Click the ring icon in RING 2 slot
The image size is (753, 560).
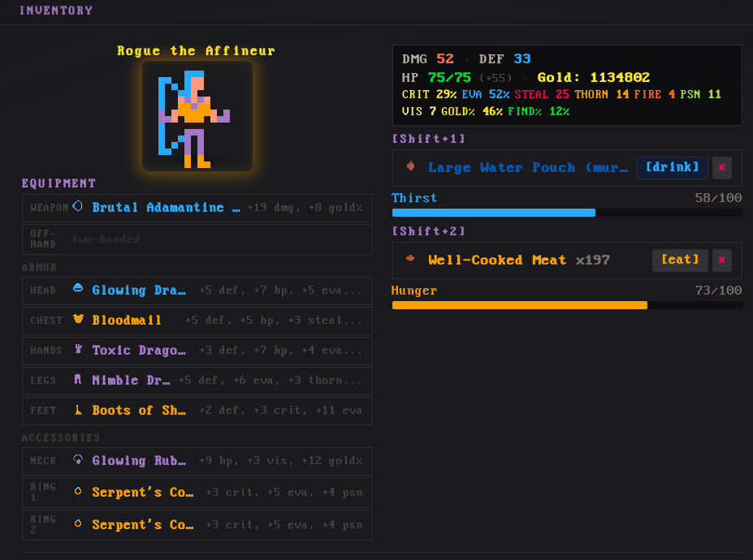click(78, 523)
